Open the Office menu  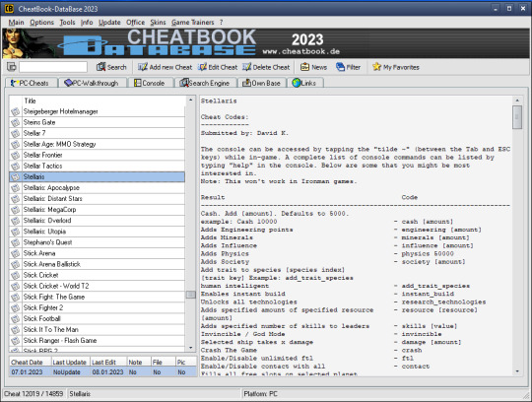pyautogui.click(x=135, y=23)
